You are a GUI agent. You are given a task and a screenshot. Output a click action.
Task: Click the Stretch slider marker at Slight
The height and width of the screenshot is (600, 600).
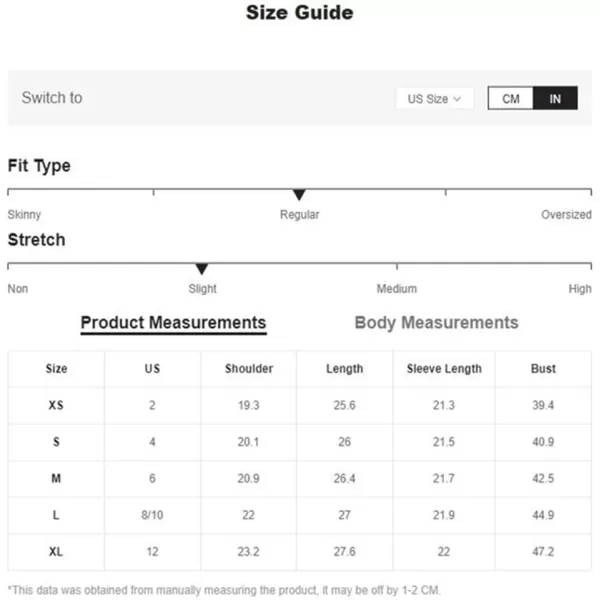coord(202,269)
